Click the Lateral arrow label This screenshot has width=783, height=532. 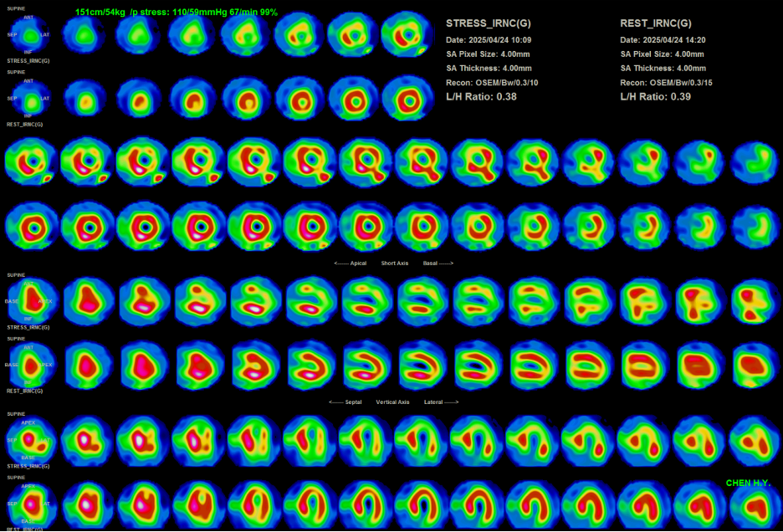pyautogui.click(x=441, y=402)
